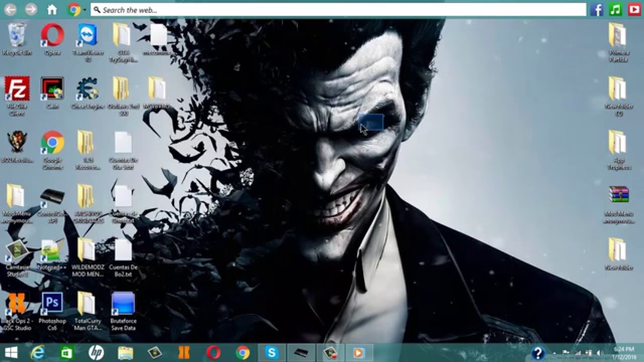The height and width of the screenshot is (362, 644).
Task: Launch Google Chrome from the taskbar
Action: click(x=243, y=353)
